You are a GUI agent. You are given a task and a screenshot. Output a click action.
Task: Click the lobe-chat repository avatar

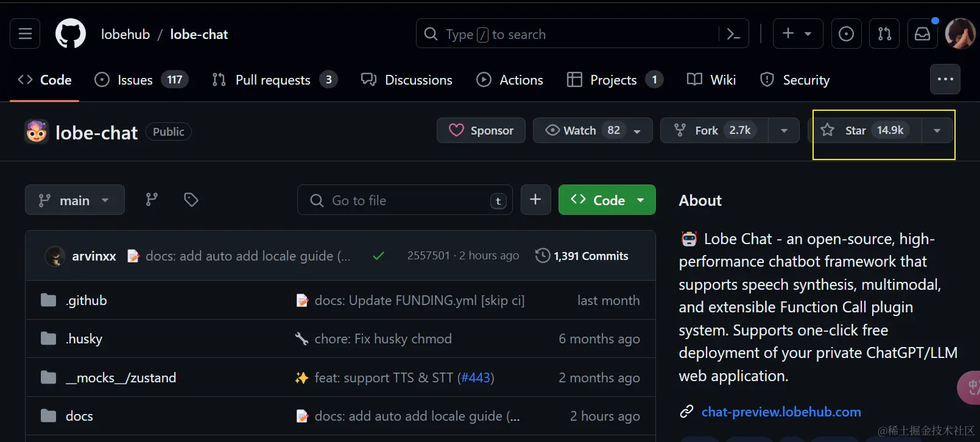coord(37,132)
